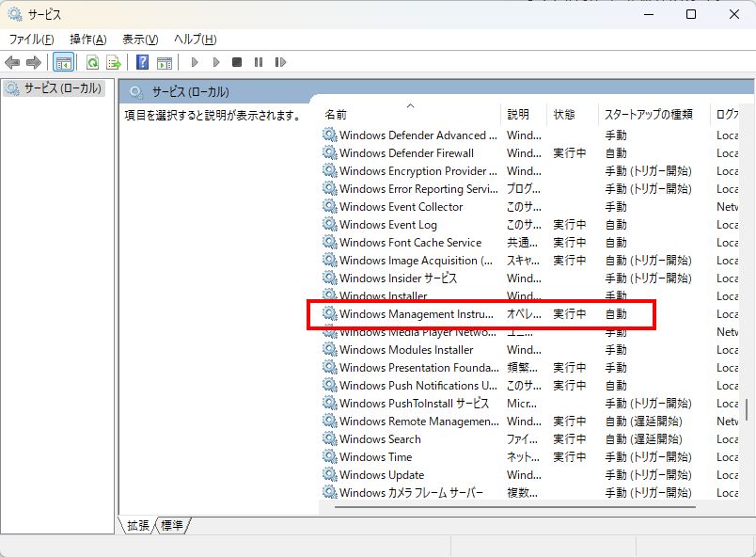Select the Windows Search row
This screenshot has height=557, width=756.
coord(529,438)
